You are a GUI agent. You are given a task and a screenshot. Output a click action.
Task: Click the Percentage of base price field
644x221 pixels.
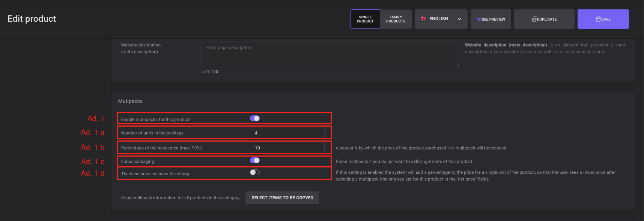click(287, 148)
